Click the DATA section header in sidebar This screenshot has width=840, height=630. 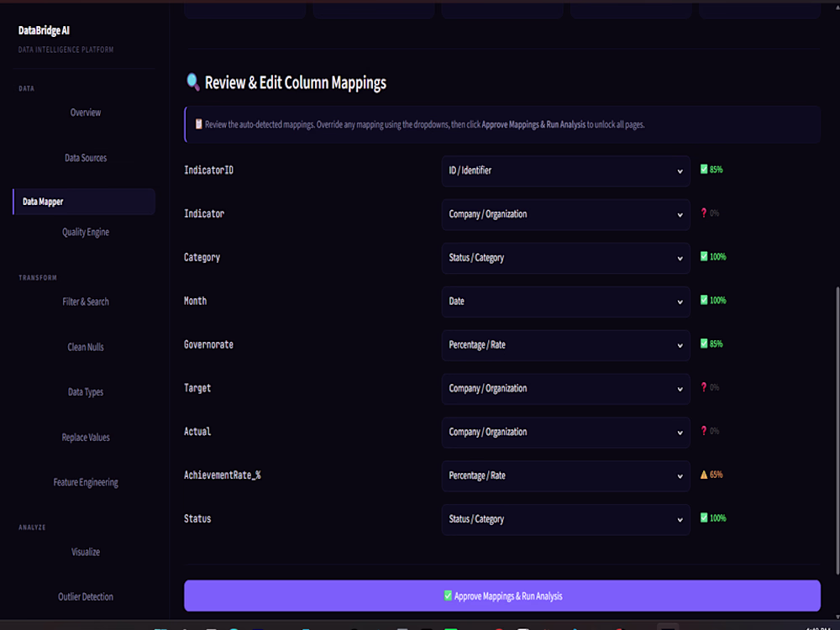click(26, 88)
